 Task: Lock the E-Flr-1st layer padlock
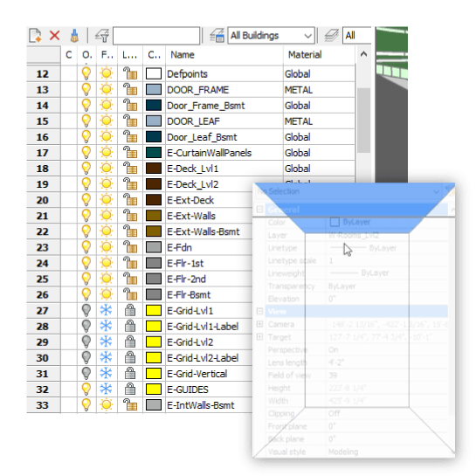pyautogui.click(x=130, y=263)
